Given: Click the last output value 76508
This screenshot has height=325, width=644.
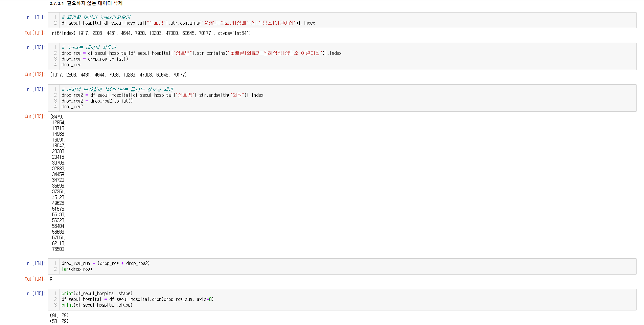Looking at the screenshot, I should (59, 249).
